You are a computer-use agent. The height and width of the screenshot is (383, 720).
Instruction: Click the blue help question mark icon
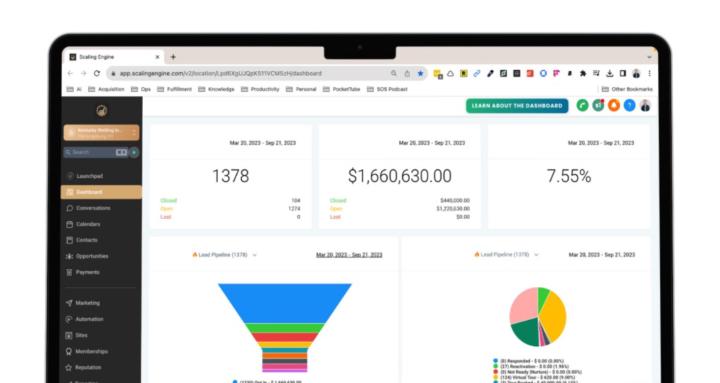630,106
